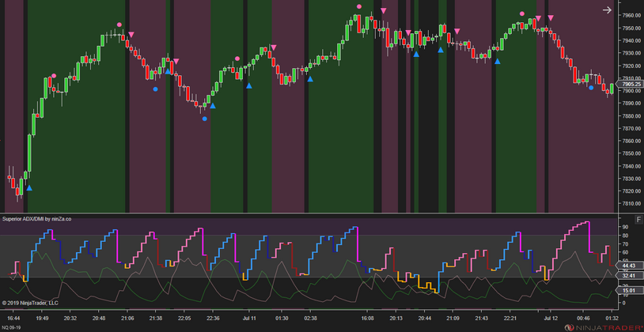Select the NQ 09-19 chart tab
The width and height of the screenshot is (644, 332).
pos(13,327)
